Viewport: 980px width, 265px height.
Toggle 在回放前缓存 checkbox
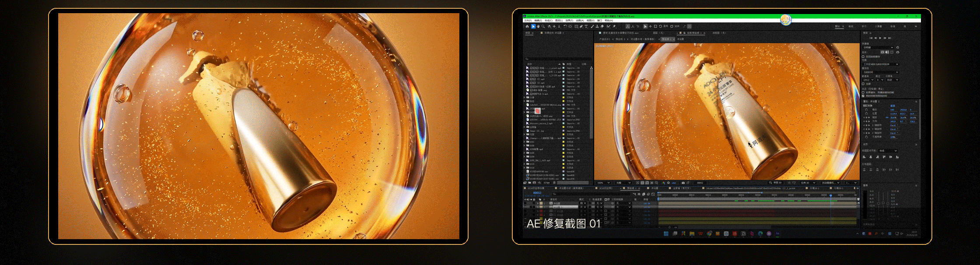point(863,57)
